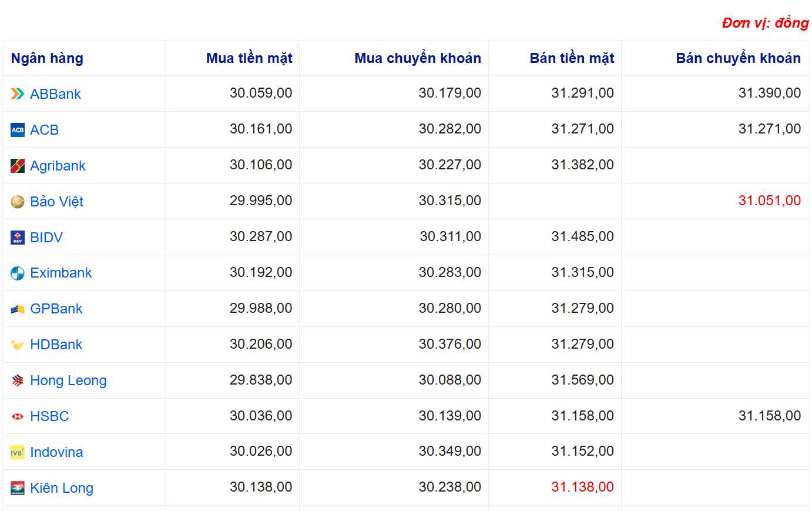The image size is (812, 511).
Task: Click the Ngân hàng column header
Action: point(47,58)
